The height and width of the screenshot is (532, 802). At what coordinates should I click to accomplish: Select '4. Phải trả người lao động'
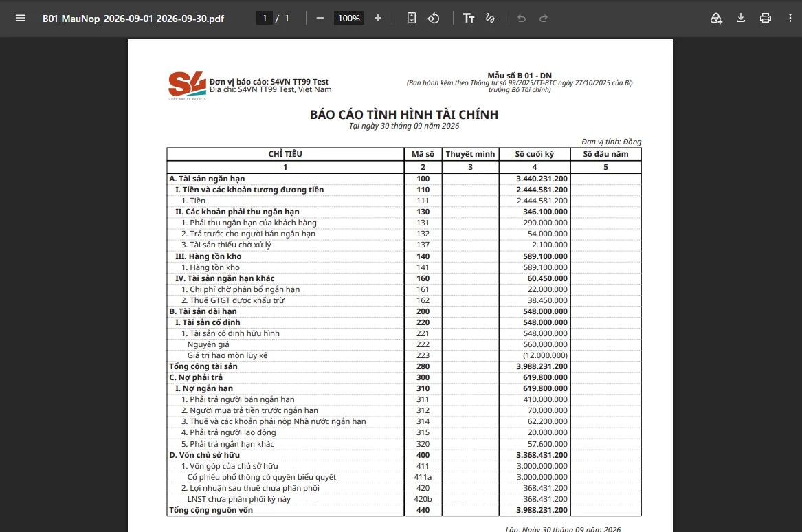click(x=229, y=432)
